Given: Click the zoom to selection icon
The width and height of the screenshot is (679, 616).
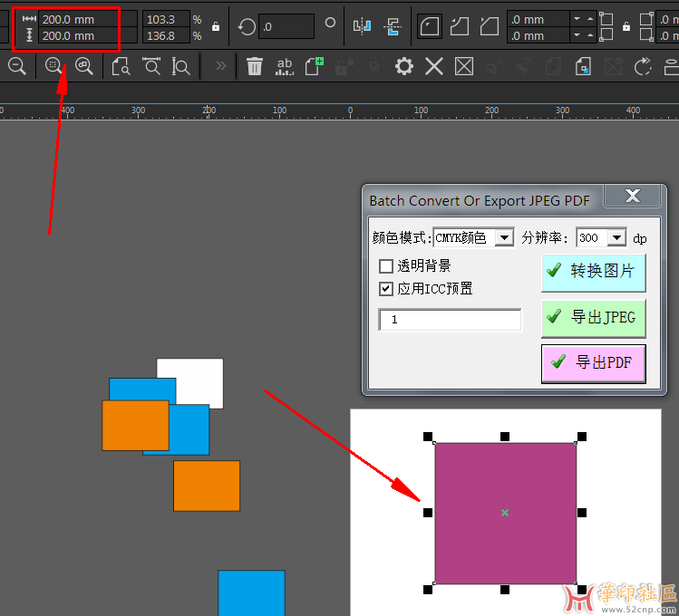Looking at the screenshot, I should [x=53, y=66].
